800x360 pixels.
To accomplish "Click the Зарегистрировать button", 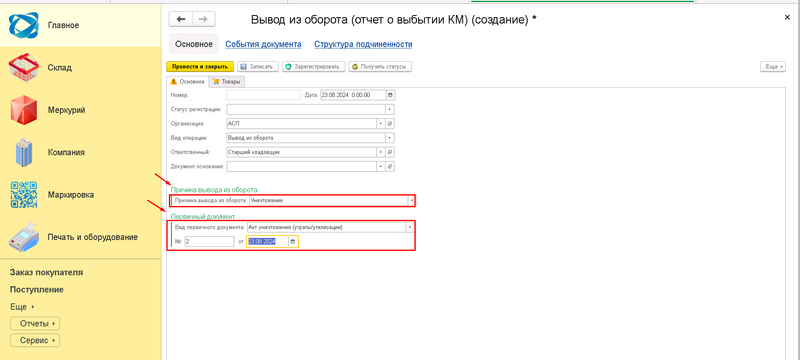I will click(314, 67).
